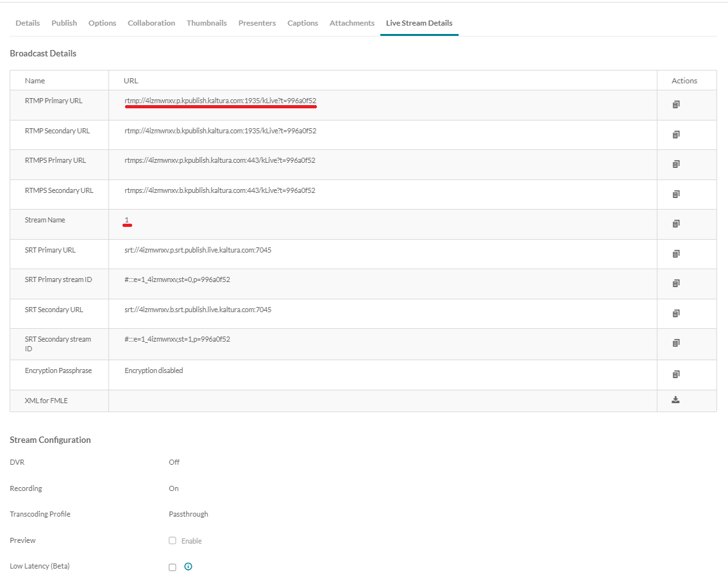The width and height of the screenshot is (728, 582).
Task: Switch to the Options tab
Action: click(102, 22)
